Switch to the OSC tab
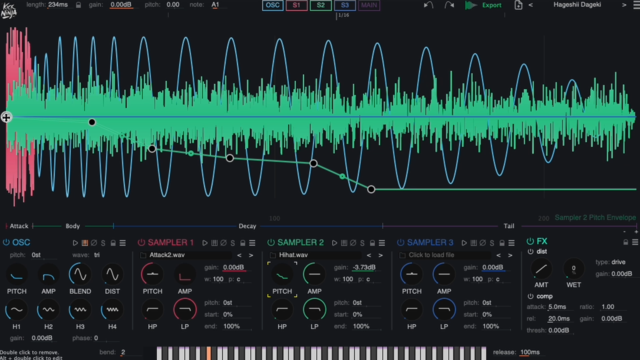This screenshot has height=360, width=640. (273, 5)
